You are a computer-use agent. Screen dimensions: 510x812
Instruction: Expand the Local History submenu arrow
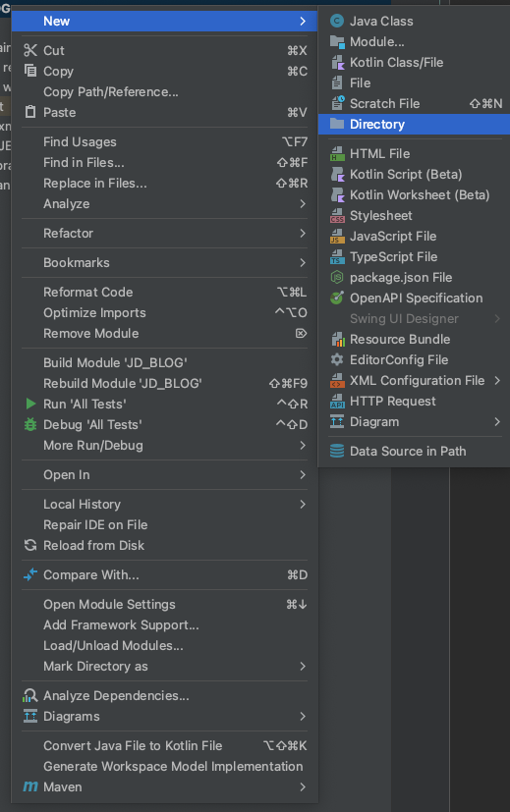pyautogui.click(x=303, y=504)
